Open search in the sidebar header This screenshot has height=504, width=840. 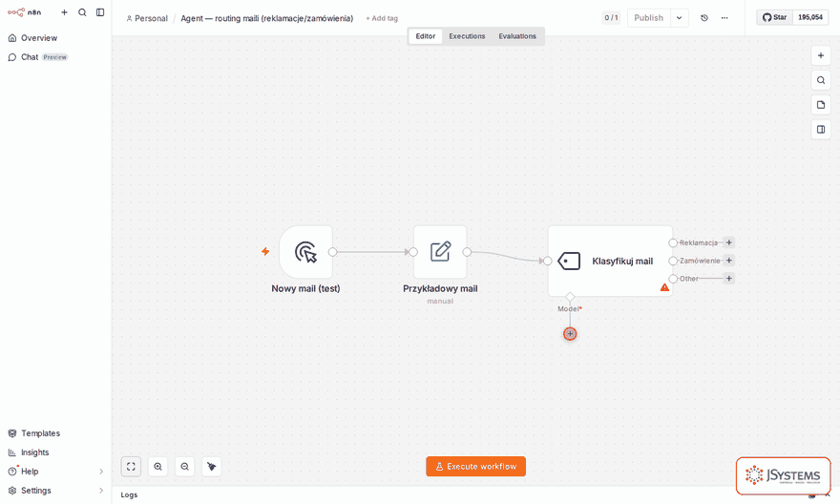click(82, 12)
